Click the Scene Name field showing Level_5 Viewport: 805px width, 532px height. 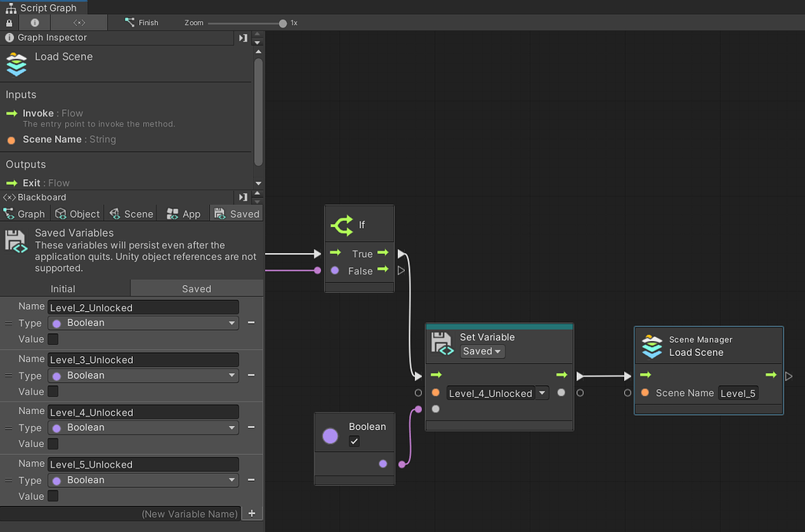(737, 393)
